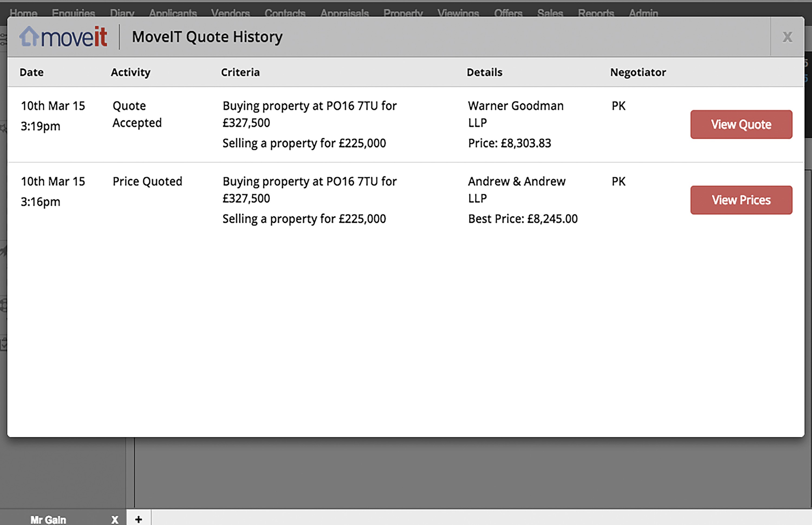Viewport: 812px width, 525px height.
Task: Close the MoveIT Quote History dialog
Action: click(x=787, y=37)
